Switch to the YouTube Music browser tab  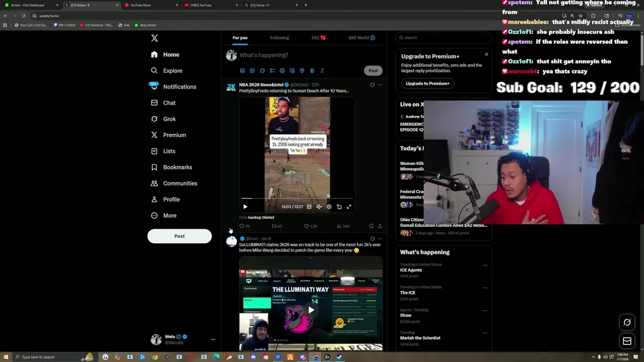(x=151, y=5)
